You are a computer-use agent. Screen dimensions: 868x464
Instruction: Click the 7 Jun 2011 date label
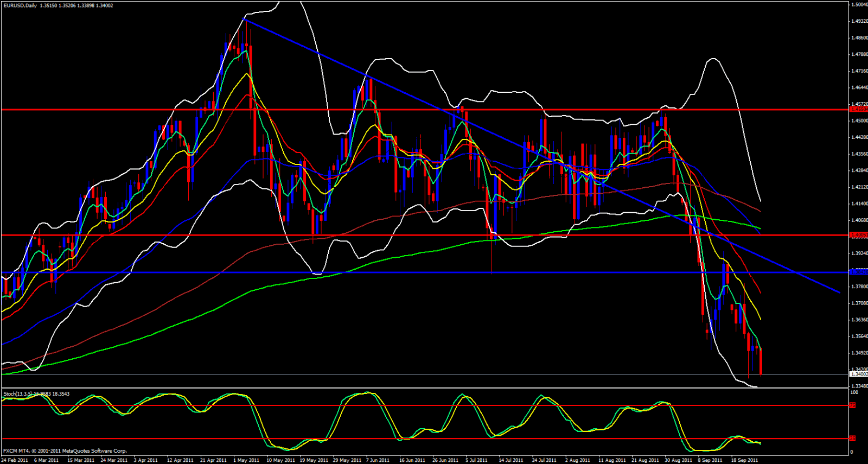point(378,460)
